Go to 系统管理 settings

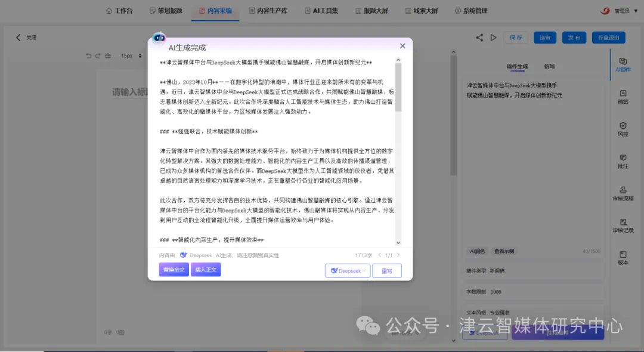(471, 11)
